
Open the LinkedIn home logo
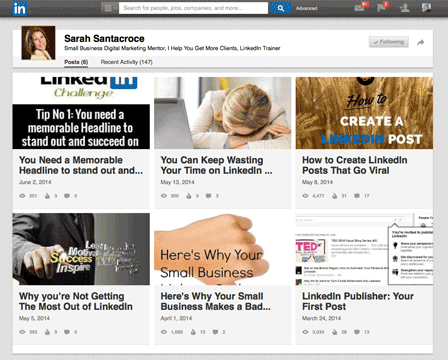[19, 8]
